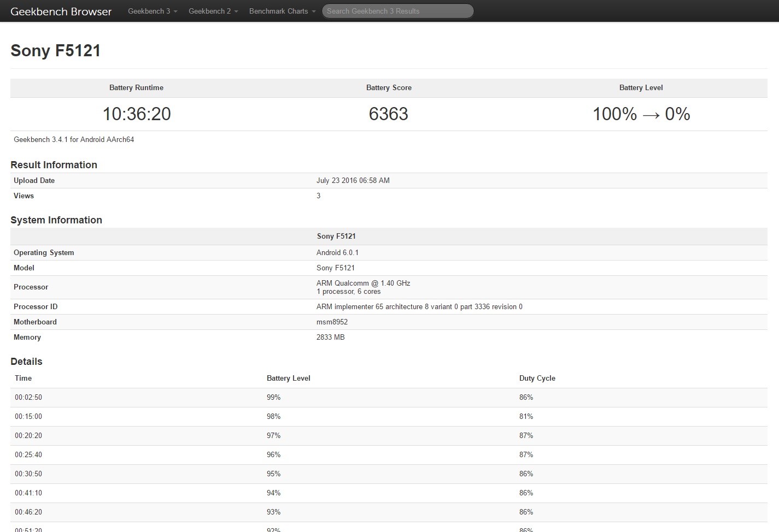
Task: Select the 00:30:50 time cell
Action: pos(28,474)
